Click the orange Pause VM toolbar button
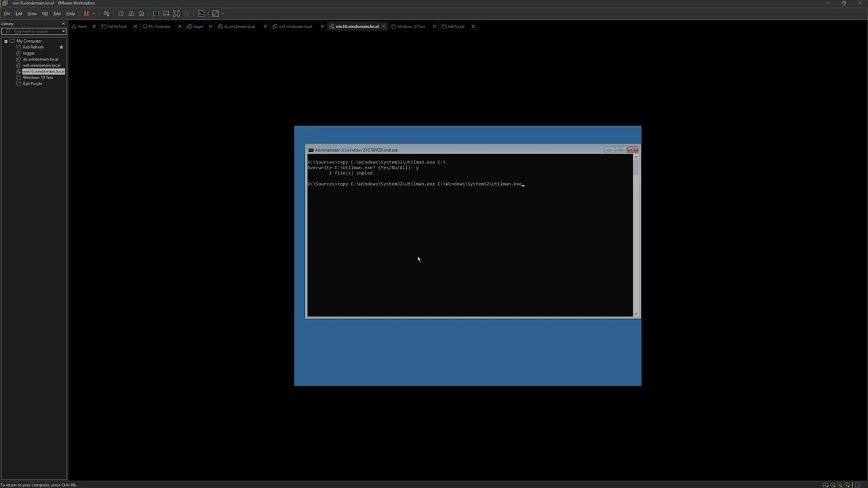Screen dimensions: 868x488 coord(86,14)
